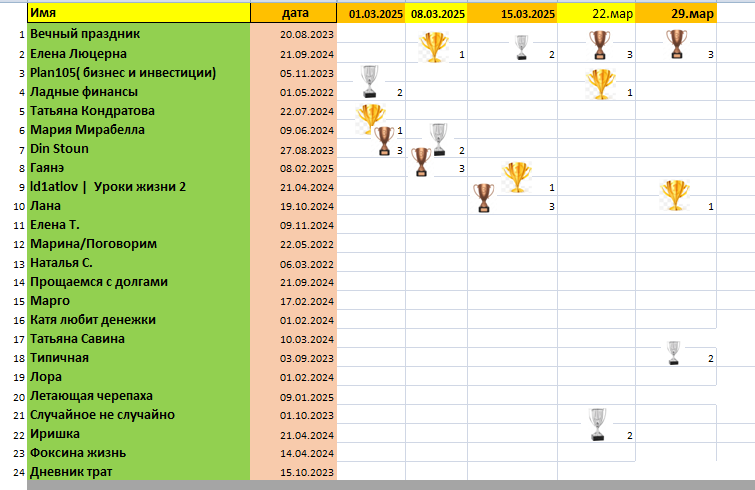Select the '22.мар' column header

pos(597,13)
